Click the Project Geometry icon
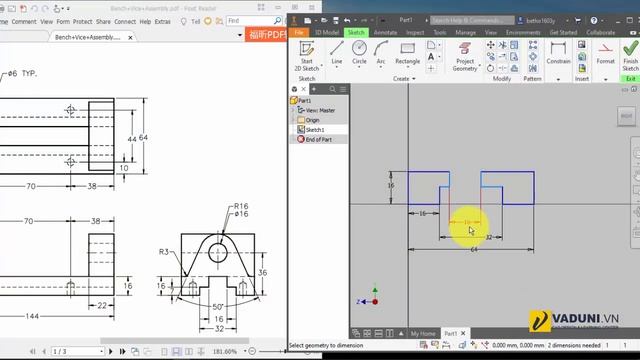 tap(465, 49)
